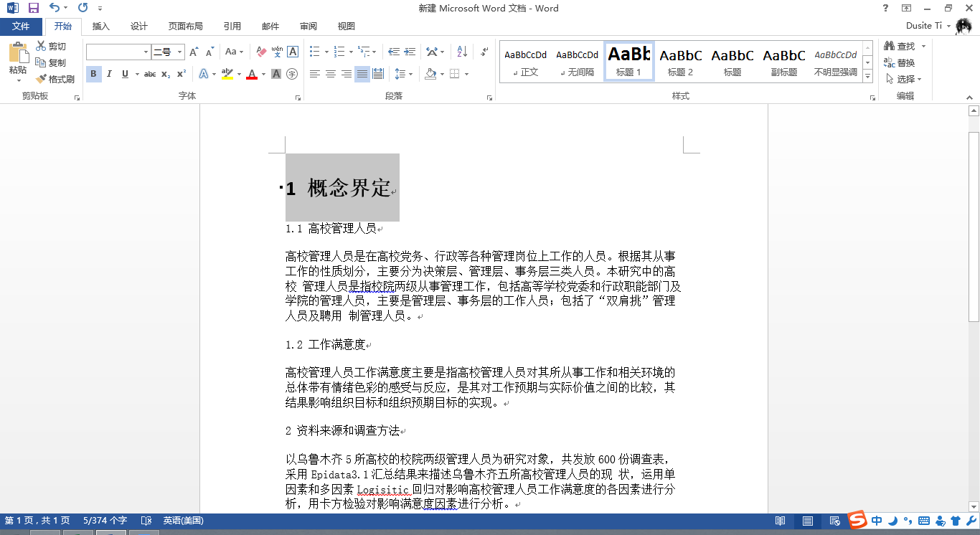This screenshot has height=535, width=980.
Task: Toggle Character Shading (gray A)
Action: 276,74
